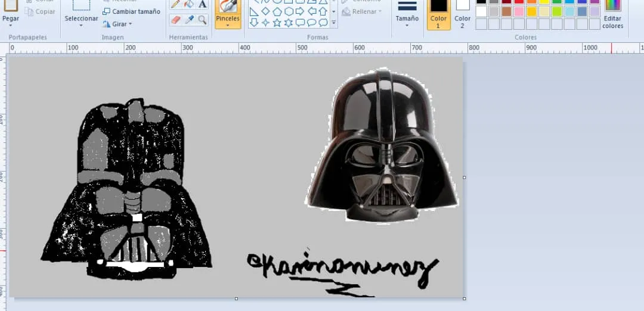Choose the oval callout shape
The height and width of the screenshot is (311, 644).
pyautogui.click(x=312, y=23)
